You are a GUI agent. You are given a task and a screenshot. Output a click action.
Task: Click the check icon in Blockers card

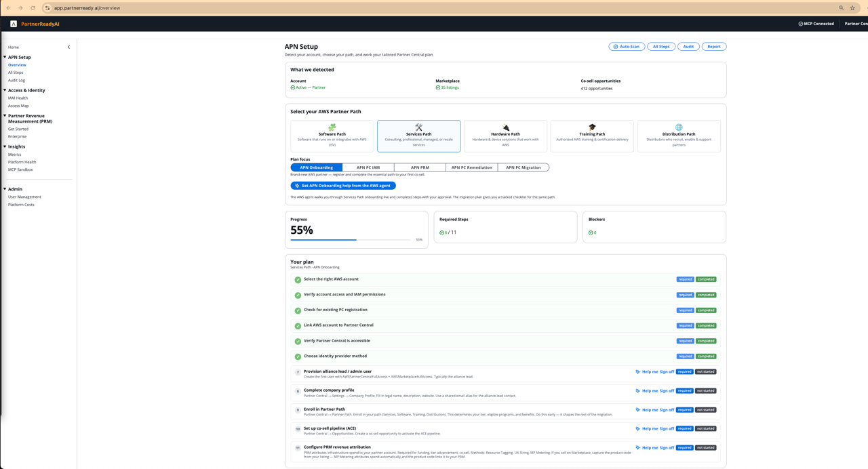(x=591, y=232)
